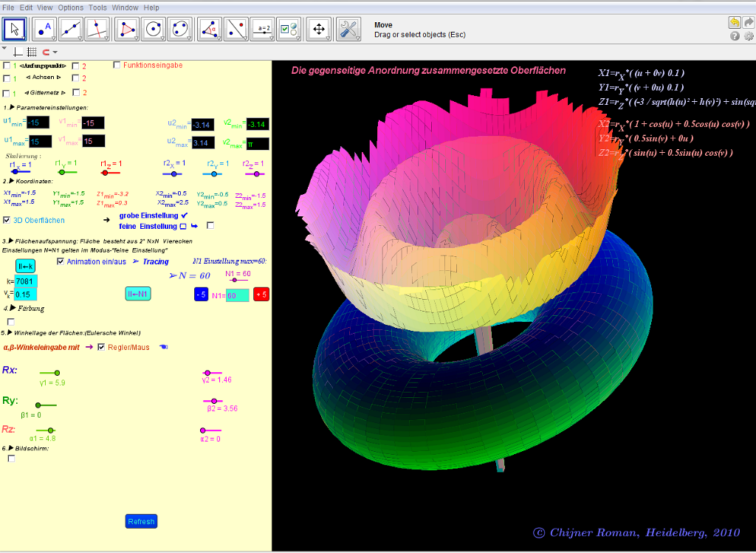Enable the Funktionseingabe checkbox
The image size is (756, 553).
click(x=117, y=65)
